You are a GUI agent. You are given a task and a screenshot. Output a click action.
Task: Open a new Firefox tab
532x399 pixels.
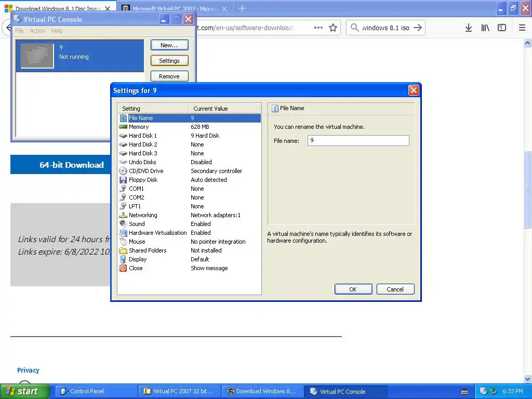[x=242, y=8]
